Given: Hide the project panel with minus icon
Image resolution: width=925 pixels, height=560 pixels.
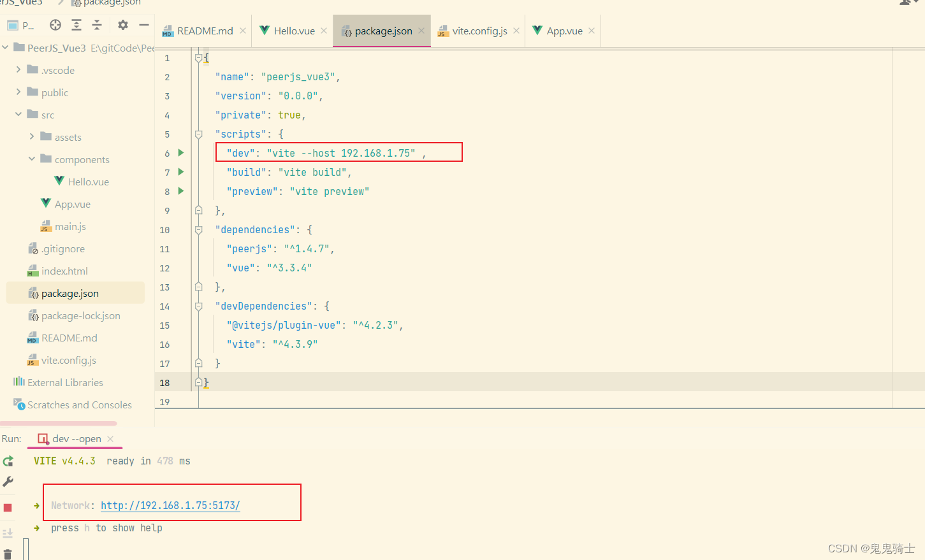Looking at the screenshot, I should pos(144,25).
